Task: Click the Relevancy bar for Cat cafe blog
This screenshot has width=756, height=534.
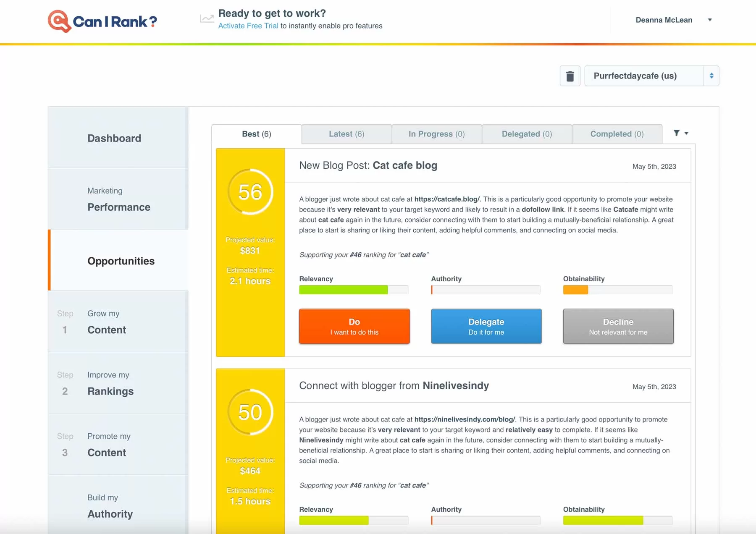Action: click(x=353, y=290)
